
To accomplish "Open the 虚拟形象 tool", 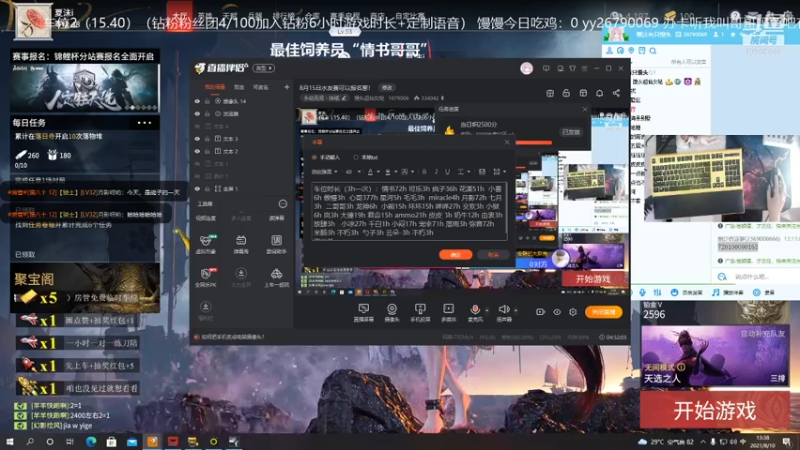I will click(x=206, y=244).
